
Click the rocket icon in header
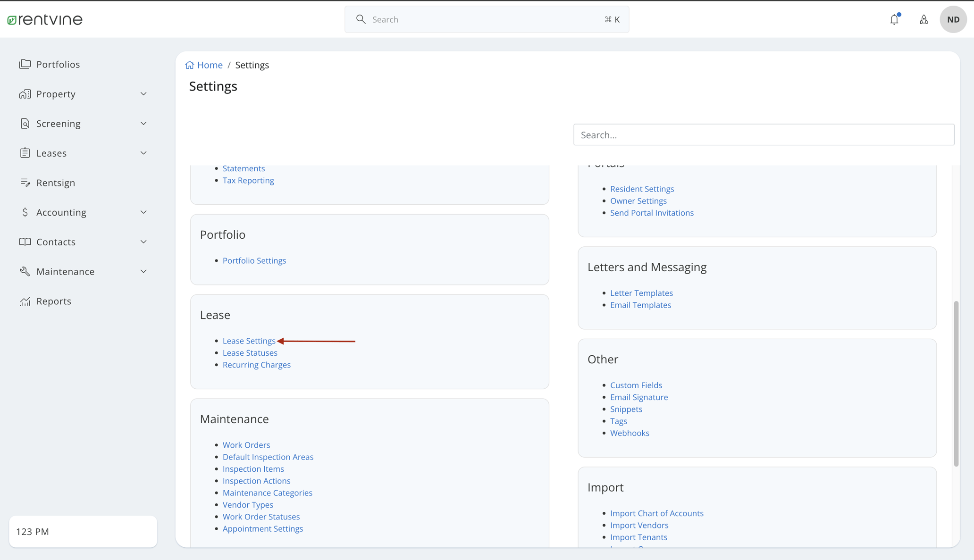(924, 19)
